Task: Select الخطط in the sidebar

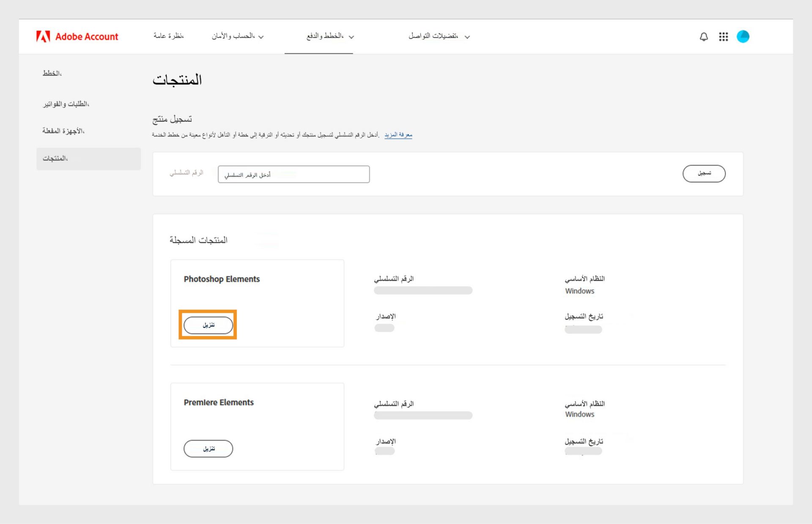Action: [52, 73]
